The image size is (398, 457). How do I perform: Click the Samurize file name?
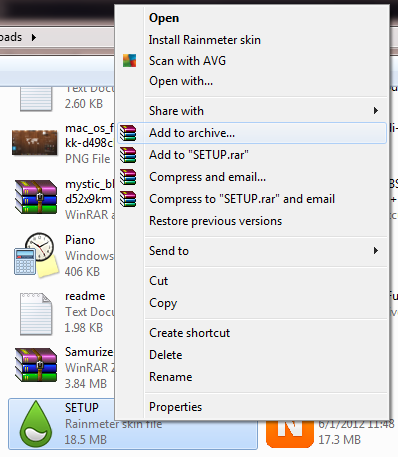coord(89,352)
